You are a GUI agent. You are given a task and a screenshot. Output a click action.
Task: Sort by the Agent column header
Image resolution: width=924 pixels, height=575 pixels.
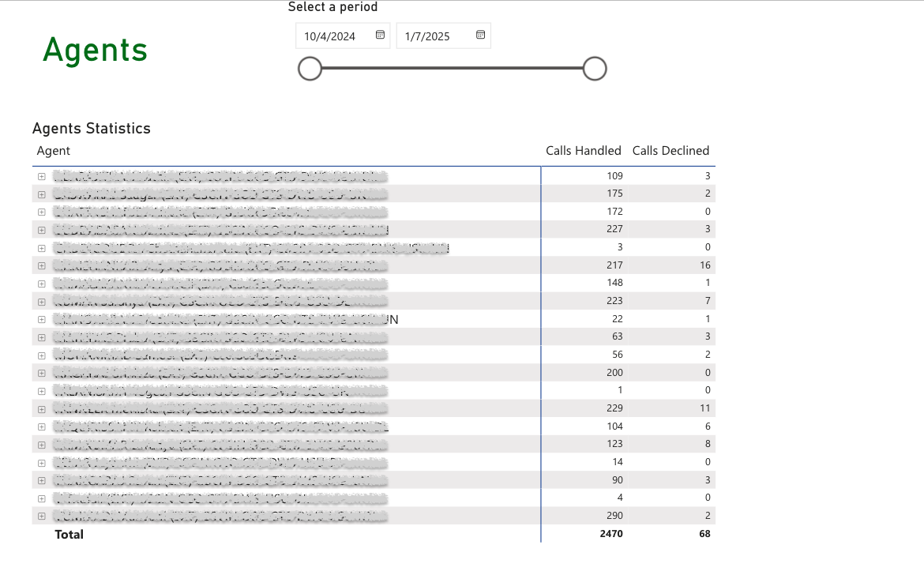(54, 151)
